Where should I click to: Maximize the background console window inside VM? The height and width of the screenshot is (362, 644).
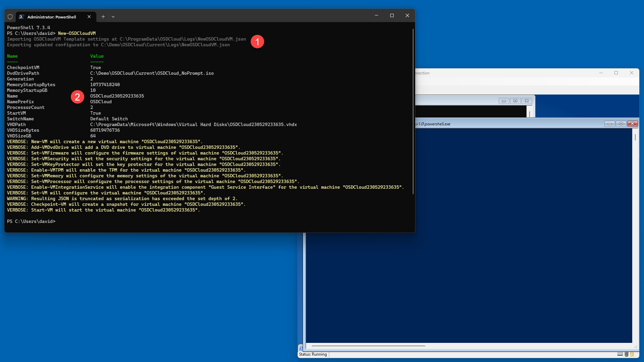click(x=515, y=101)
